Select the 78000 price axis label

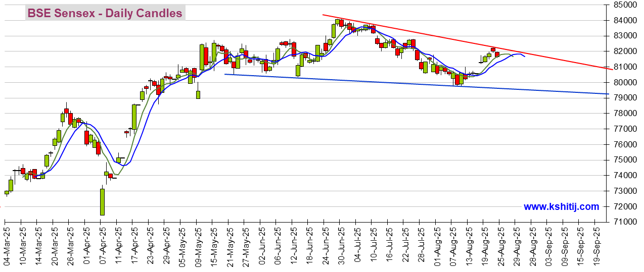[x=624, y=114]
